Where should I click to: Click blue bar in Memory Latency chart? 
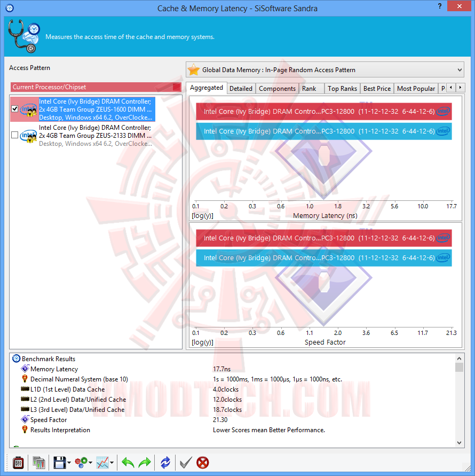tap(323, 131)
